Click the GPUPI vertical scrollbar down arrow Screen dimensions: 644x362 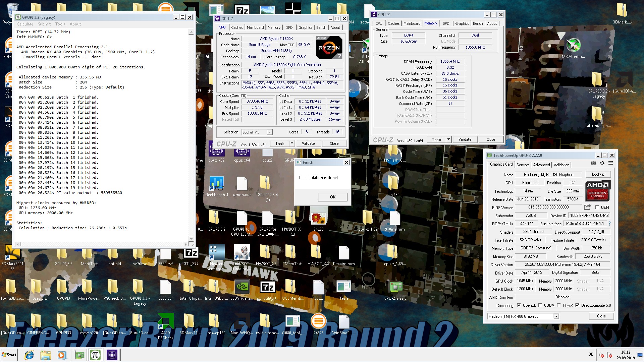coord(191,239)
